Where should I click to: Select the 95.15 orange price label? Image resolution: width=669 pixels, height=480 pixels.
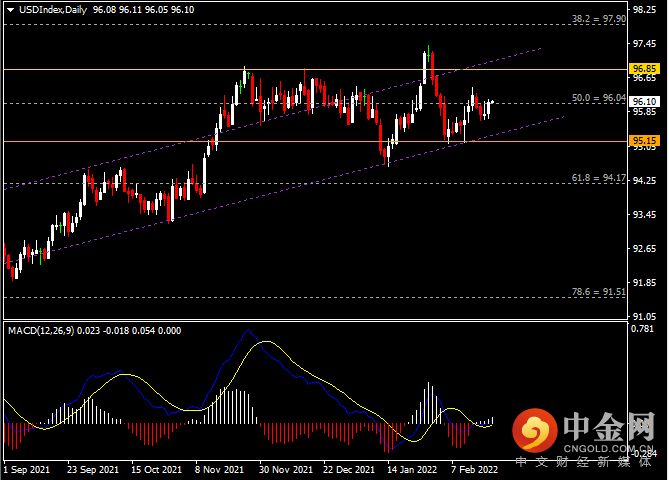(644, 141)
